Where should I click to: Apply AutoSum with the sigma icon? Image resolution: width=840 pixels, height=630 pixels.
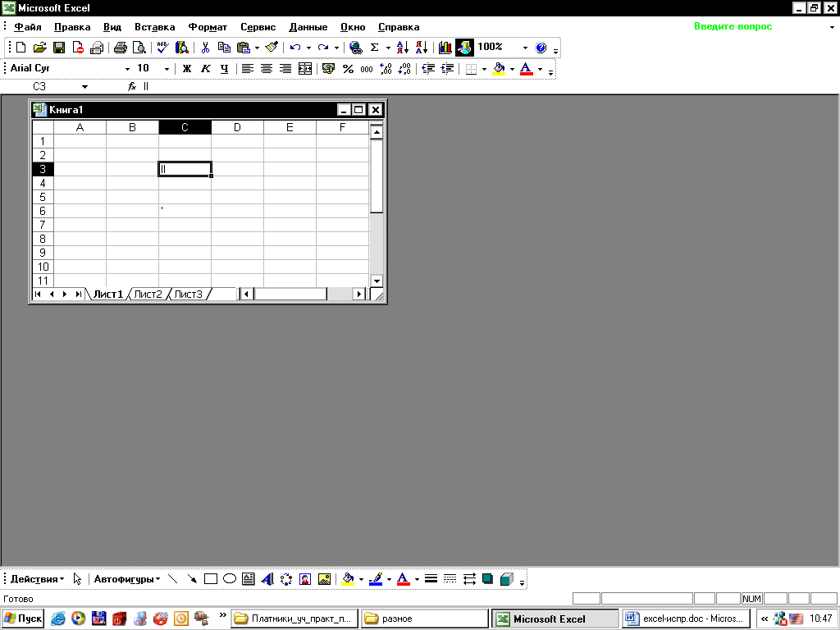374,48
